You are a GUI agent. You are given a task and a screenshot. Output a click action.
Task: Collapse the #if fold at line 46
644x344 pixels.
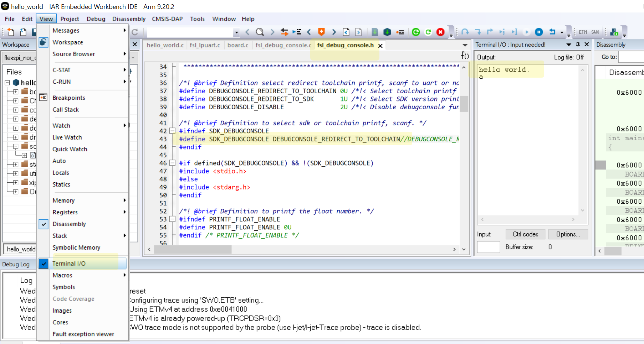(x=172, y=163)
